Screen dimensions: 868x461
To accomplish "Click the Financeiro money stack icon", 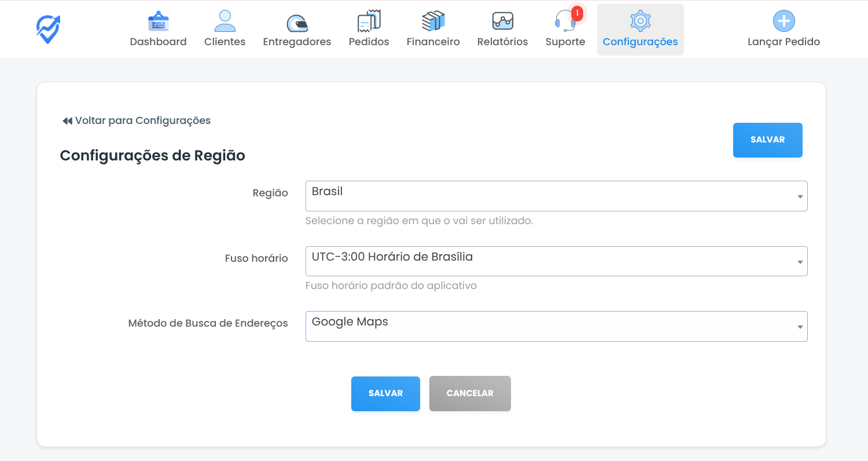I will click(x=433, y=21).
